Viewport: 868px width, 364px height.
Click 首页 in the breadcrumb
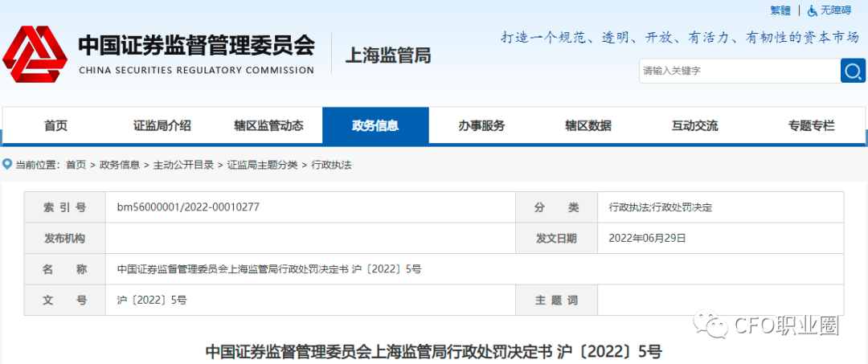point(76,165)
